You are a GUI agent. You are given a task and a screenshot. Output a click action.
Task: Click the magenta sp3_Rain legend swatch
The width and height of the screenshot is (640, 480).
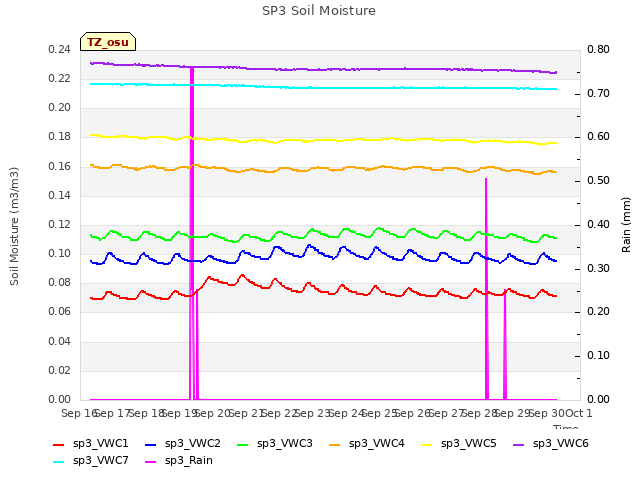coord(151,462)
